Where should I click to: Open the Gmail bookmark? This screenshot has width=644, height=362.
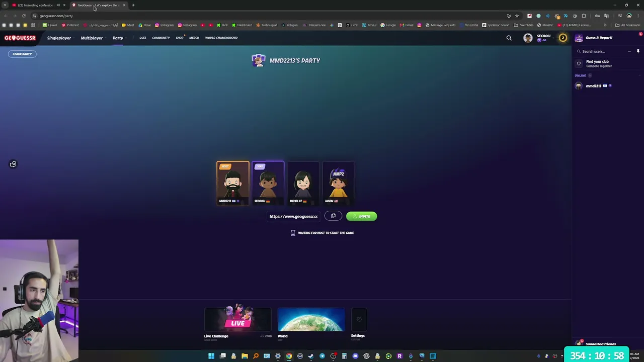point(407,25)
